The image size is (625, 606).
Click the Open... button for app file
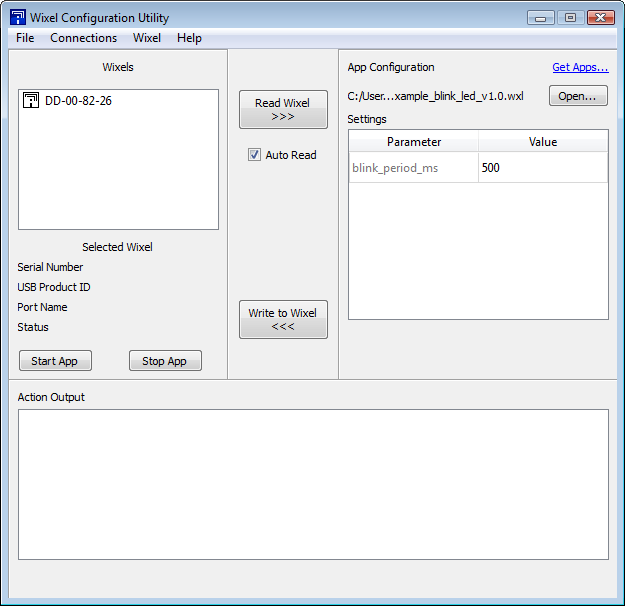(x=578, y=96)
